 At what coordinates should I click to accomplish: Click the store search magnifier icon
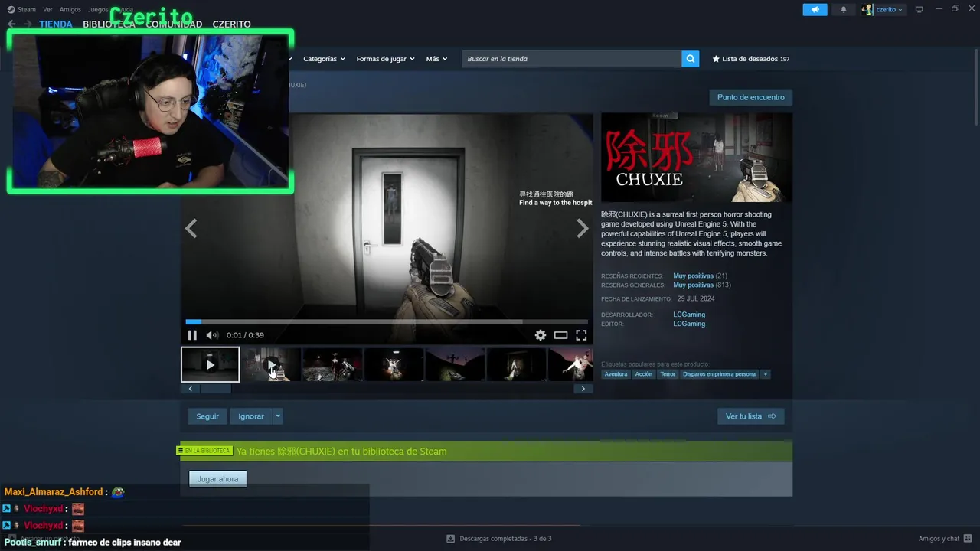[690, 59]
